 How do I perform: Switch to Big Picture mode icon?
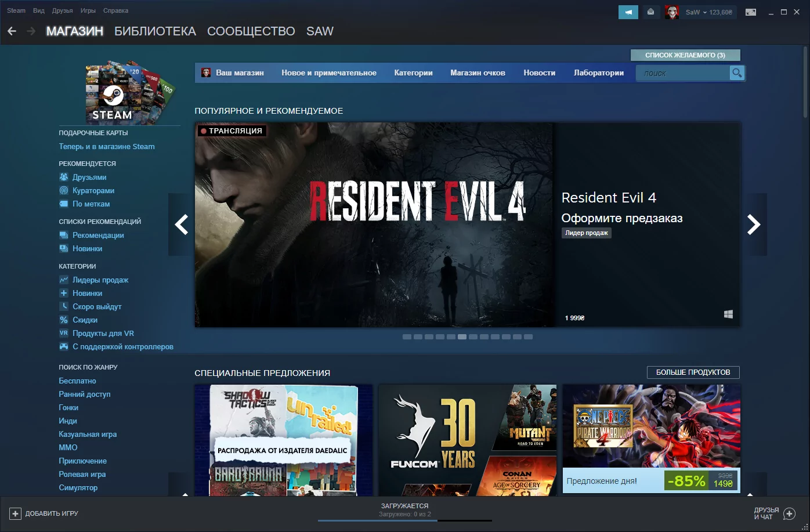[x=751, y=12]
